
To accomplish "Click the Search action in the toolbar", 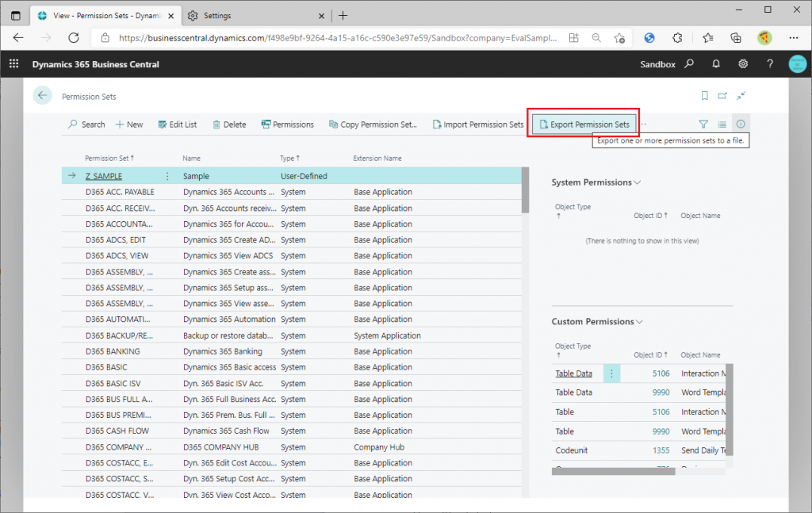I will pos(86,124).
